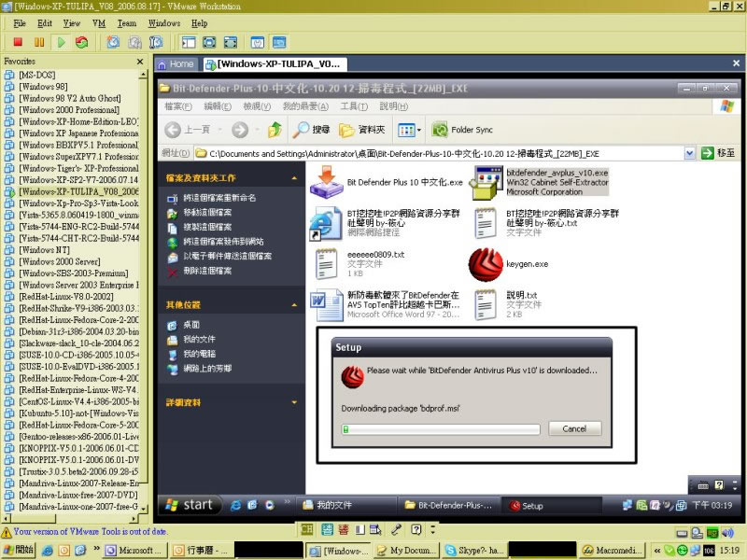Select [Windows-SBS-2003-Premium] in Favorites
747x560 pixels.
[74, 273]
